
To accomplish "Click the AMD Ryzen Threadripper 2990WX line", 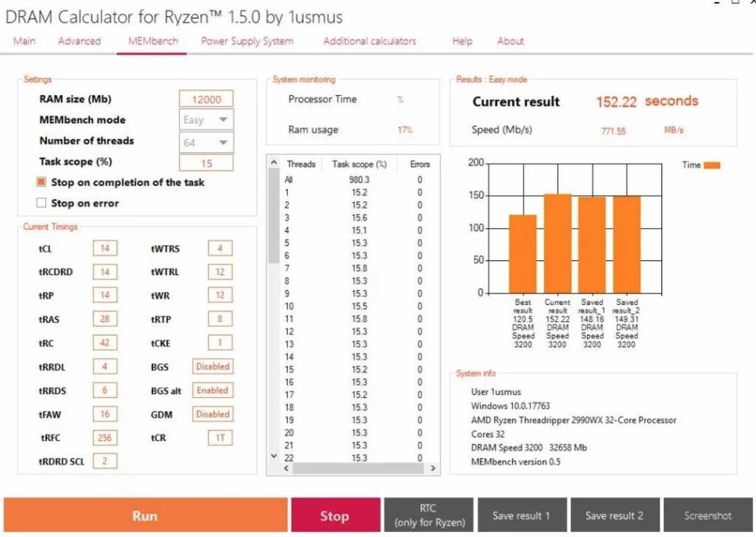I will point(574,420).
